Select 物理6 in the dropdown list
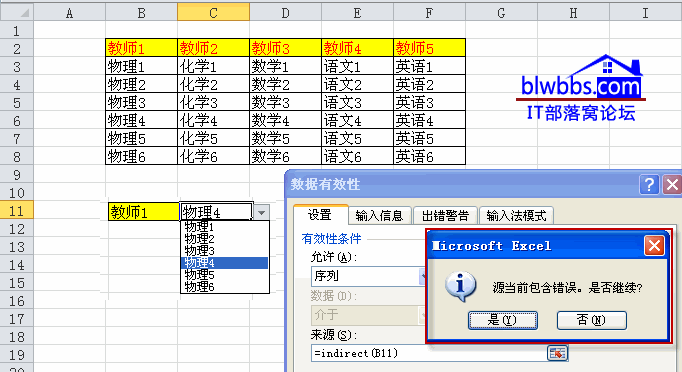 (224, 287)
